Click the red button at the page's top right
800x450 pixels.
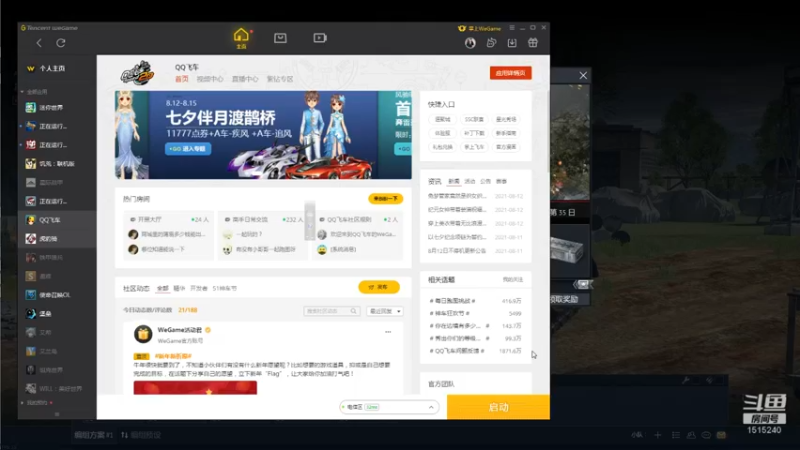point(511,73)
